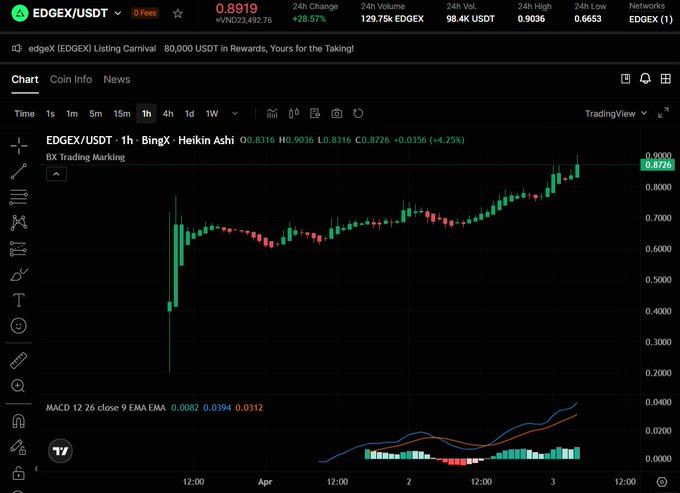Expand the EDGEX/USDT pair selector dropdown

pos(118,14)
